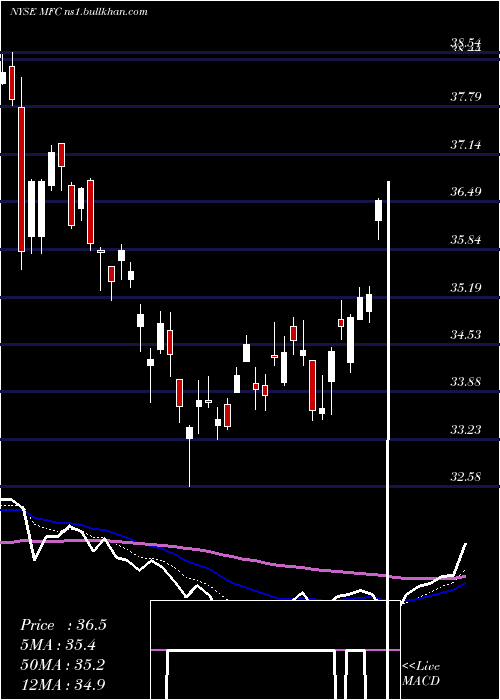Click the 32.58 price axis label
Image resolution: width=500 pixels, height=700 pixels.
[x=466, y=477]
